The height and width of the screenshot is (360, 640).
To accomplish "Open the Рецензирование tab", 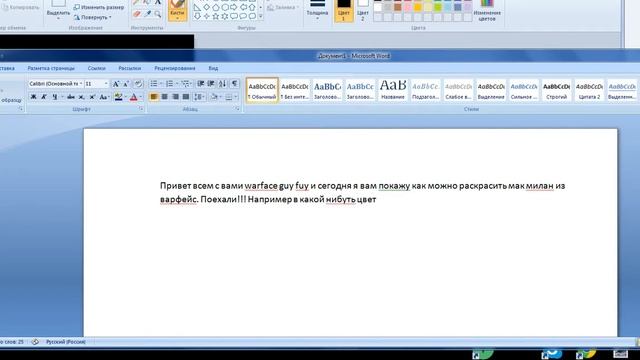I will [175, 68].
